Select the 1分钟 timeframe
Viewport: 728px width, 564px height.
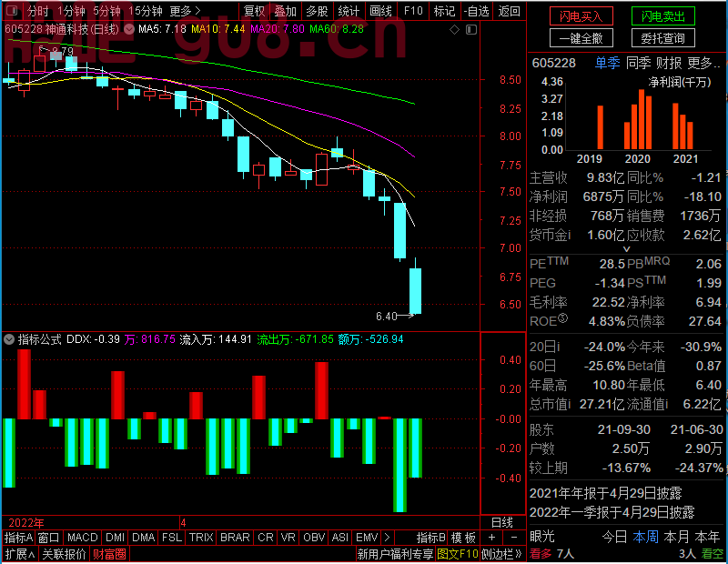[x=72, y=11]
